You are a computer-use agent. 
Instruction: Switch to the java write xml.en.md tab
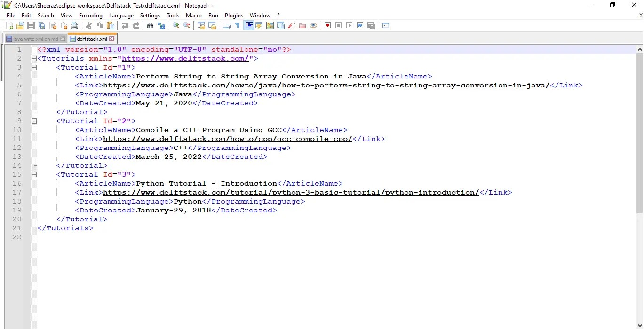coord(33,39)
